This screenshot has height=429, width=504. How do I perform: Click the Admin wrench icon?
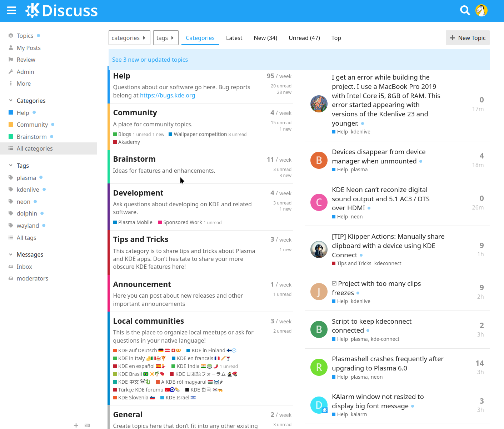click(11, 72)
